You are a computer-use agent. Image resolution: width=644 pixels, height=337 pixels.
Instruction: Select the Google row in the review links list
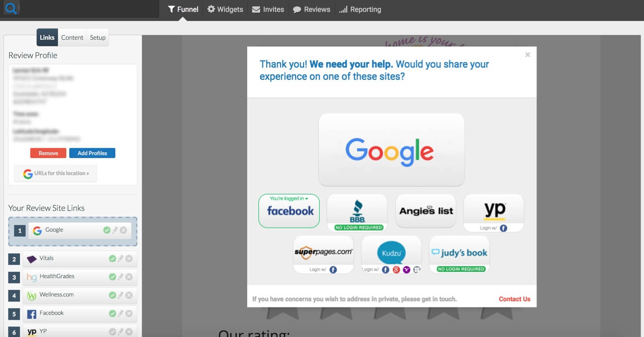(79, 231)
